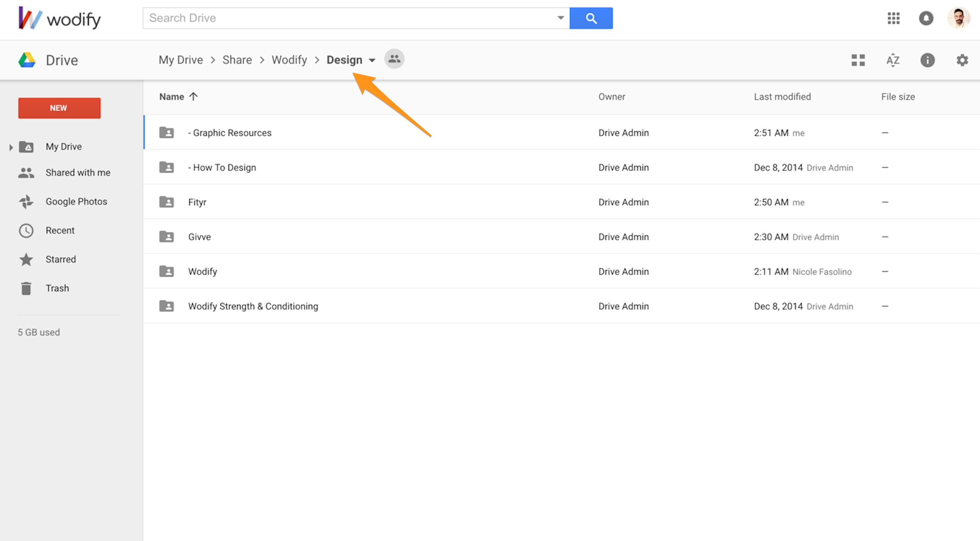Click the Google Drive logo icon
Screen dimensions: 980x541
[27, 60]
